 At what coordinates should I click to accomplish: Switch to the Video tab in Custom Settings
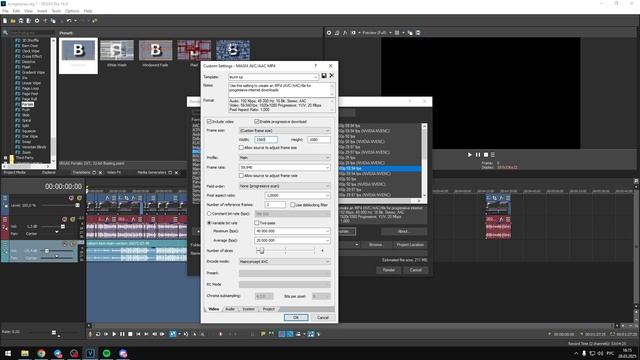click(x=213, y=309)
